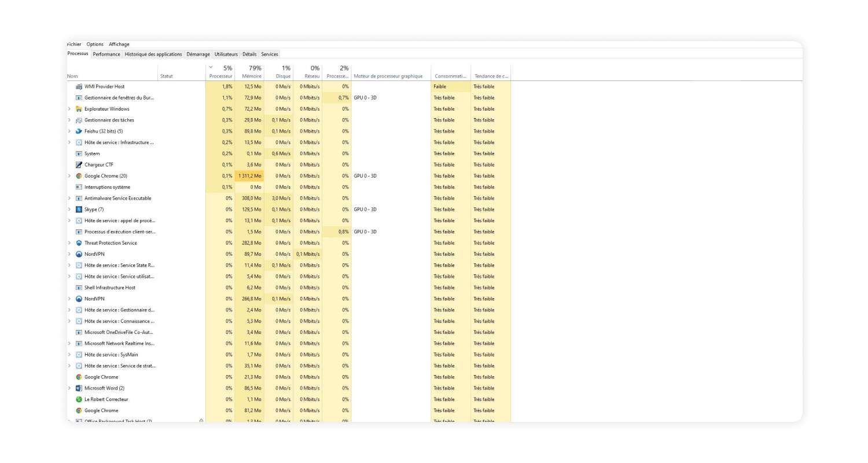Expand the Antimalware Service Executable row
868x463 pixels.
click(x=69, y=199)
